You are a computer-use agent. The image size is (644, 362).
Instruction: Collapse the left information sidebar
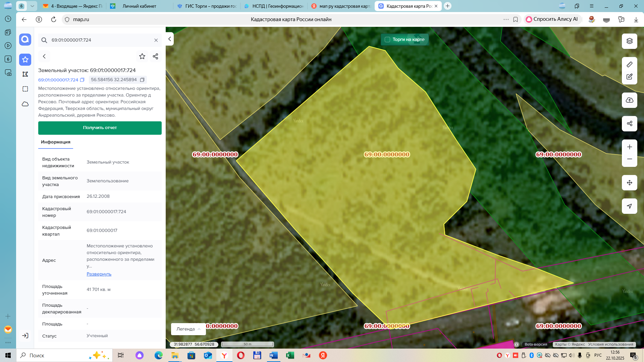(169, 39)
